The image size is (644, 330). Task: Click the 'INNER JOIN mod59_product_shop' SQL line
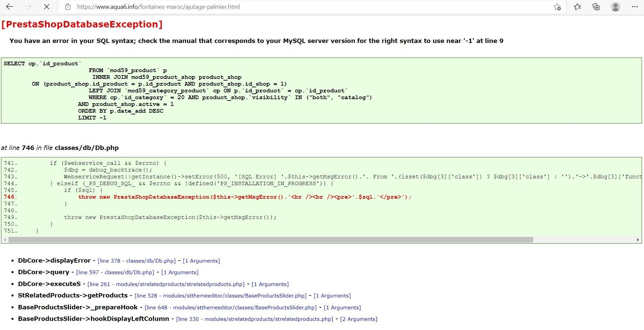[167, 77]
